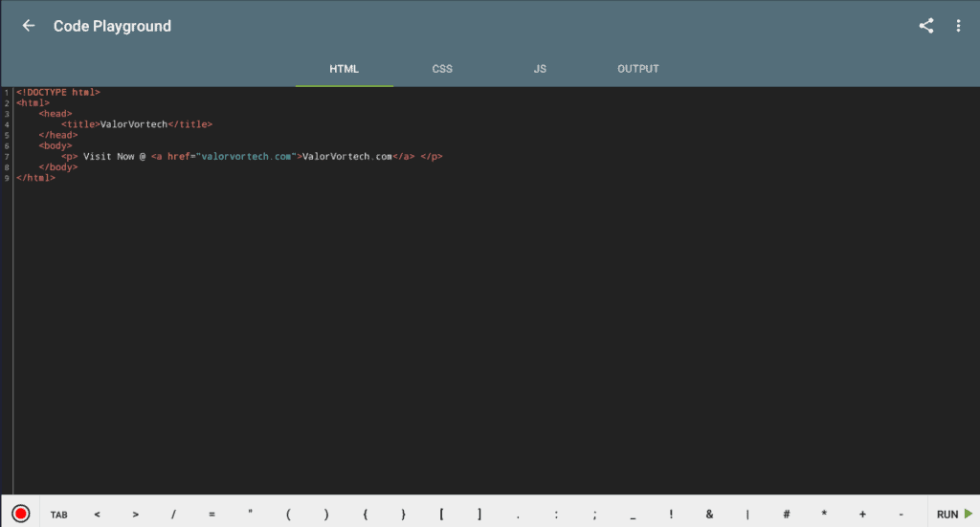Click the closing </body> tag
980x527 pixels.
[x=58, y=166]
